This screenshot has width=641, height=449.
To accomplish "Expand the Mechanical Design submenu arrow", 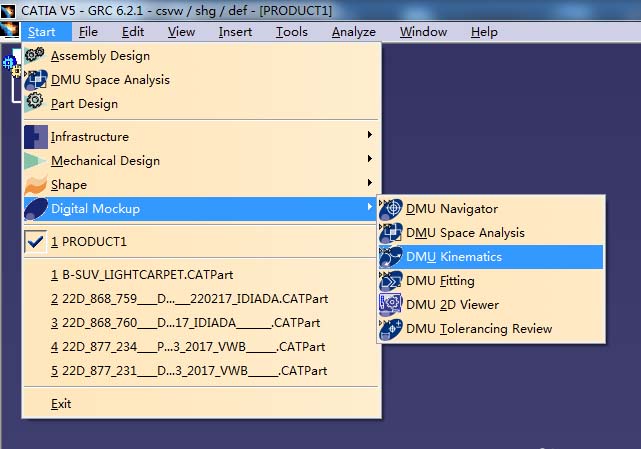I will pyautogui.click(x=370, y=158).
